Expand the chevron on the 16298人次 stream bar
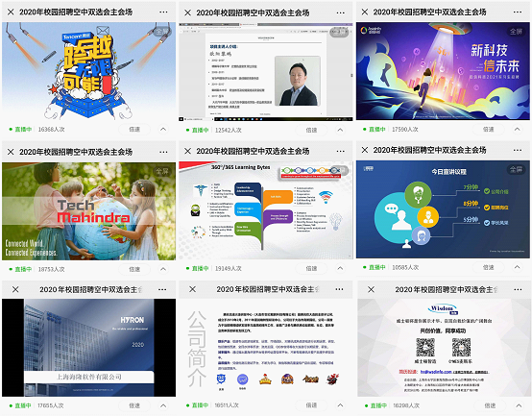Image resolution: width=532 pixels, height=416 pixels. 519,405
